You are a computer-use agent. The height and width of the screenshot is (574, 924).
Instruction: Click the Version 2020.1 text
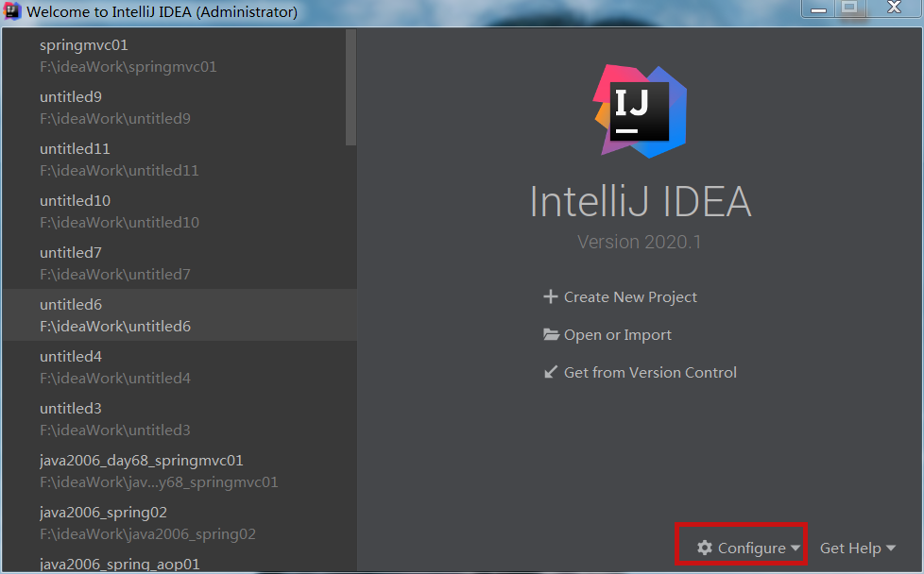(640, 242)
